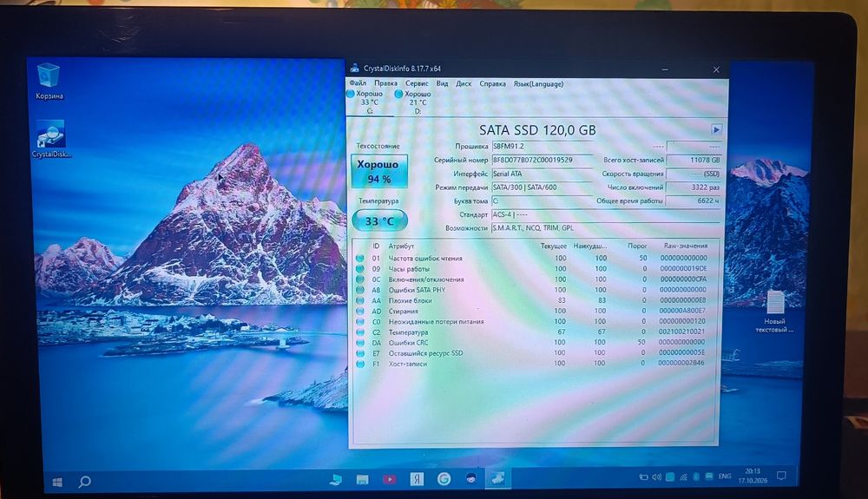The image size is (868, 499).
Task: Open the battery power tray icon
Action: pyautogui.click(x=643, y=477)
